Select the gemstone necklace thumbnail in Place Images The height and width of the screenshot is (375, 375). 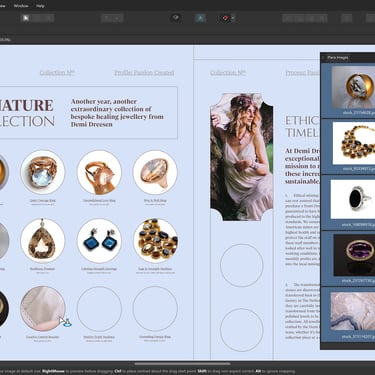coord(354,143)
